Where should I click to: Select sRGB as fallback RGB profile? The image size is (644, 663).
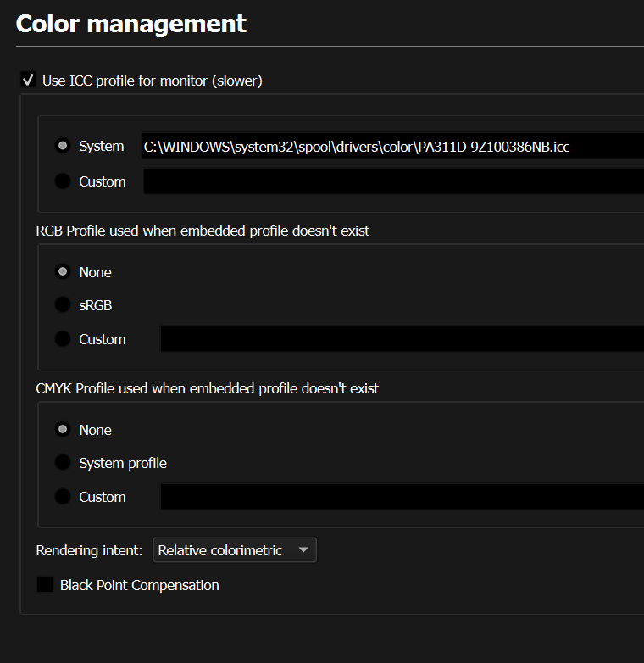coord(63,305)
